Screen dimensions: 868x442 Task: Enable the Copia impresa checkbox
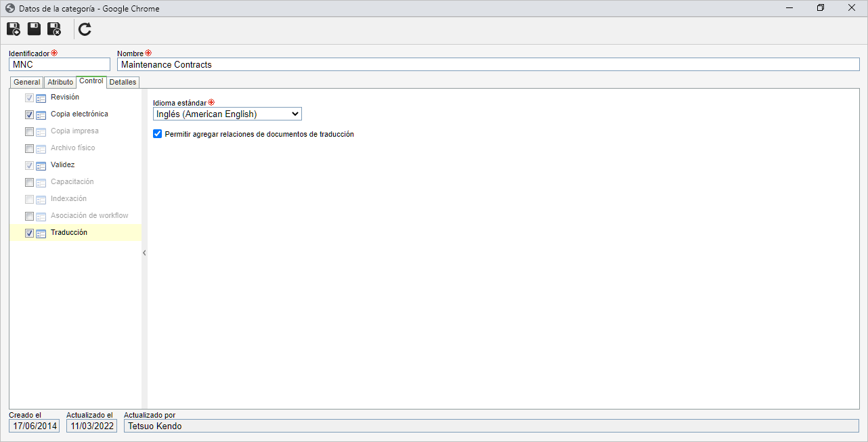[29, 131]
